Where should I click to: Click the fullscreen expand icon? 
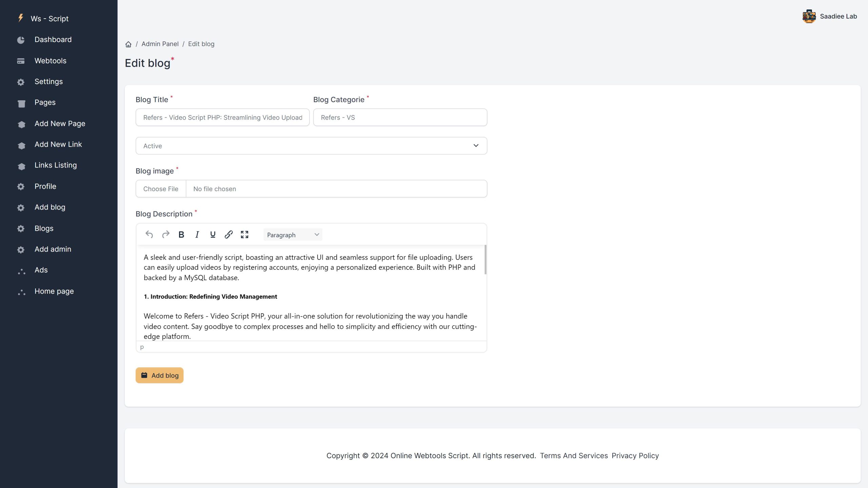click(x=244, y=234)
